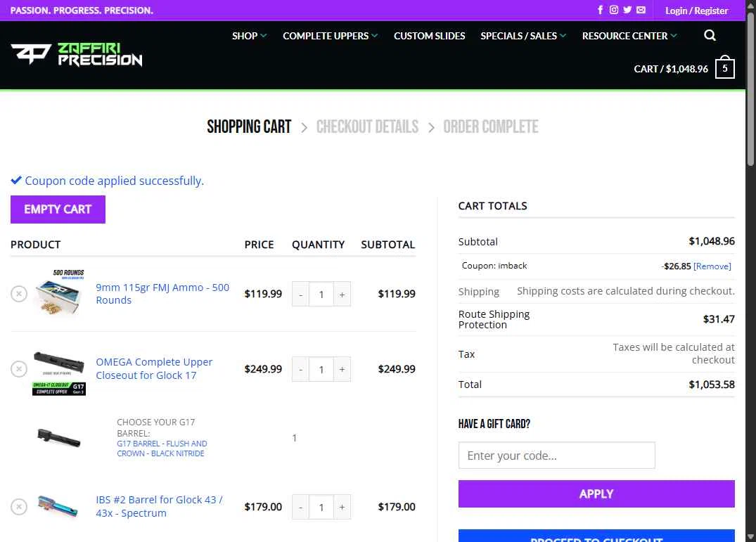The width and height of the screenshot is (756, 542).
Task: Open 9mm 115gr FMJ Ammo product link
Action: point(162,294)
